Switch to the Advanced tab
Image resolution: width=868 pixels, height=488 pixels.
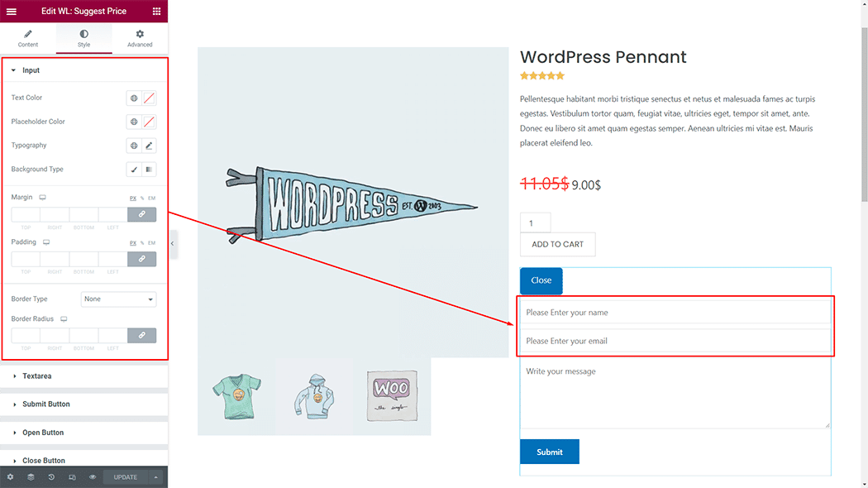pos(140,38)
